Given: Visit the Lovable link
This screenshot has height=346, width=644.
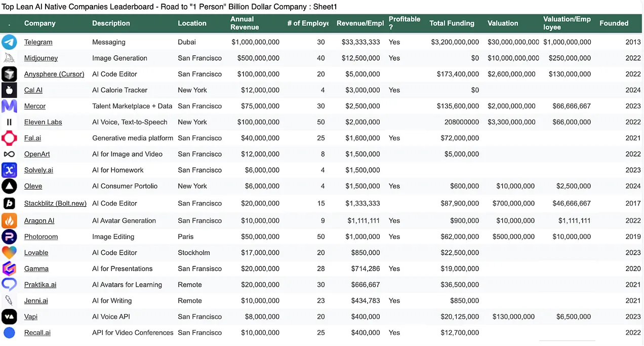Looking at the screenshot, I should (36, 252).
